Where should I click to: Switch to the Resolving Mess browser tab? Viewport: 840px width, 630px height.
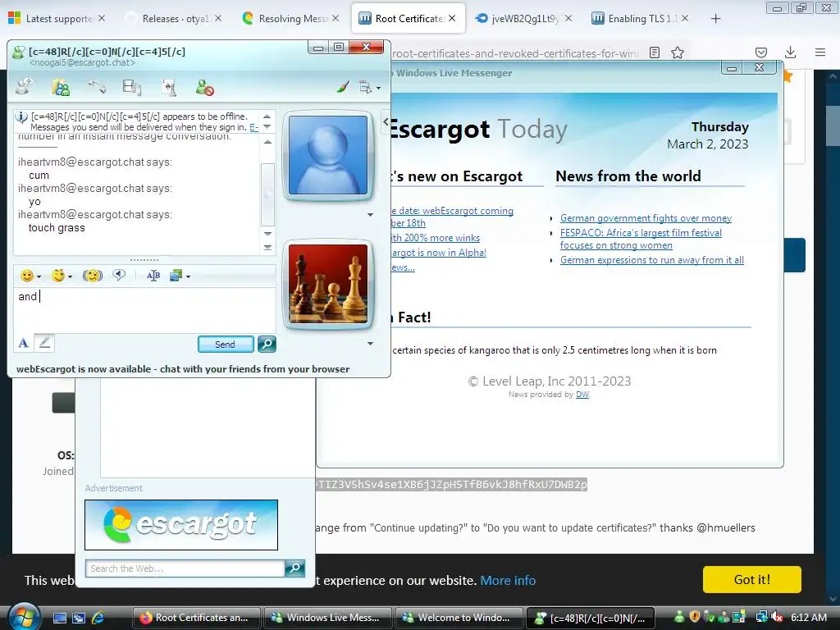tap(292, 19)
